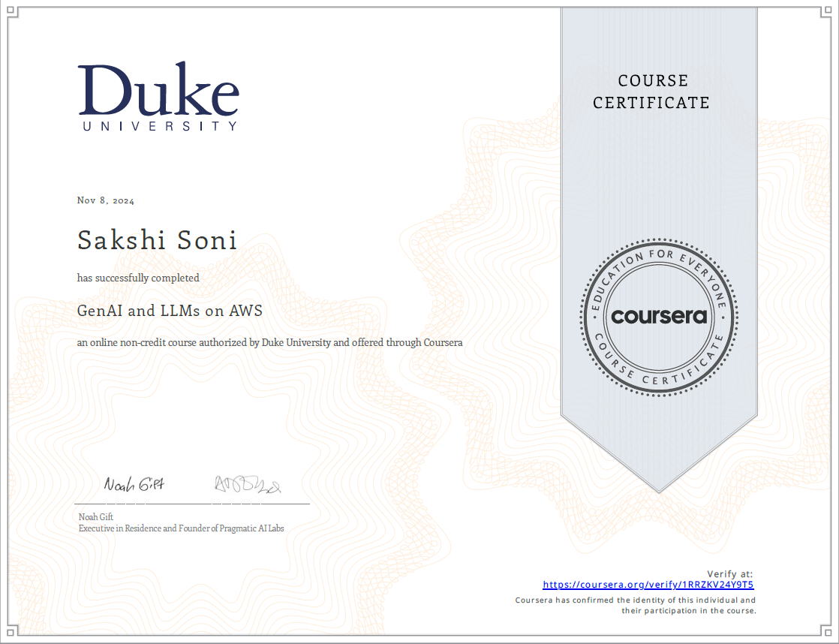Click the course title GenAI and LLMs on AWS

pyautogui.click(x=170, y=311)
